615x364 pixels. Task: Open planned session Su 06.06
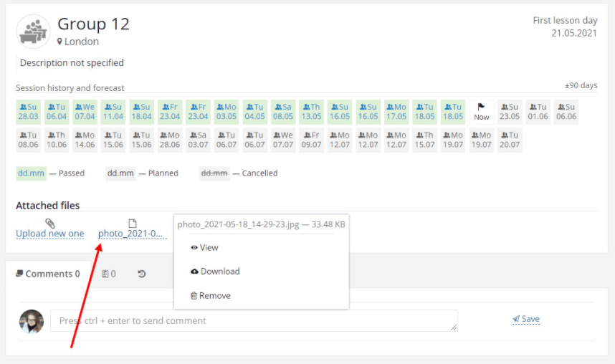pyautogui.click(x=566, y=112)
